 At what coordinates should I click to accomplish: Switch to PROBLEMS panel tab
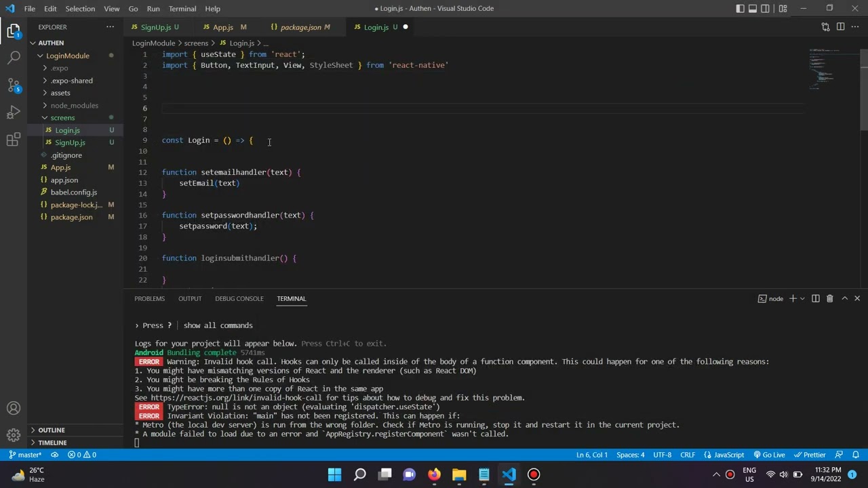pyautogui.click(x=149, y=298)
